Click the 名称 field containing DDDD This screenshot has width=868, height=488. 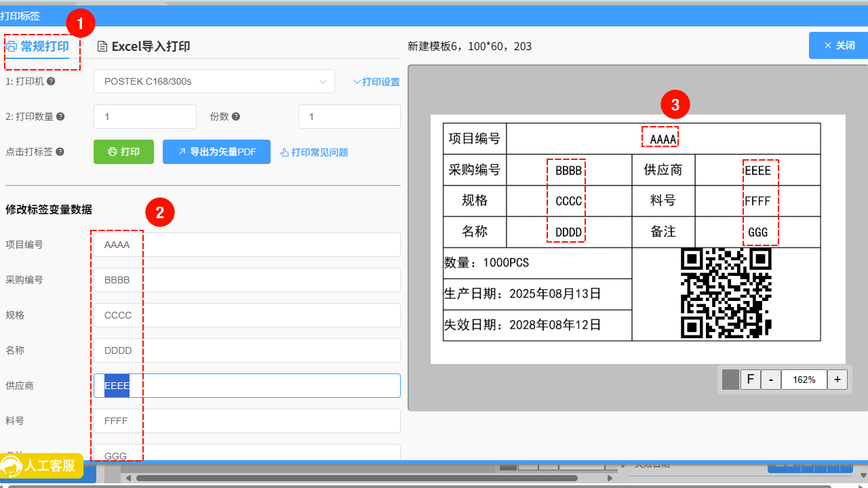click(247, 350)
